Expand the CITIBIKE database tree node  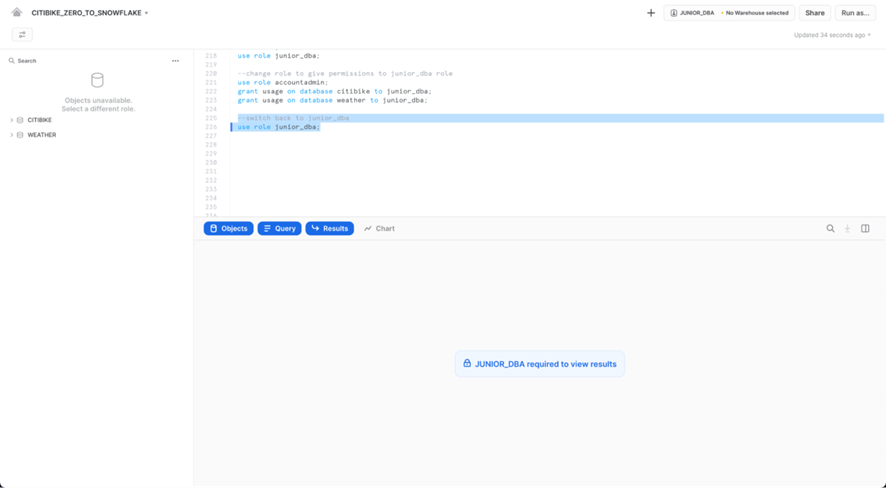[x=12, y=120]
